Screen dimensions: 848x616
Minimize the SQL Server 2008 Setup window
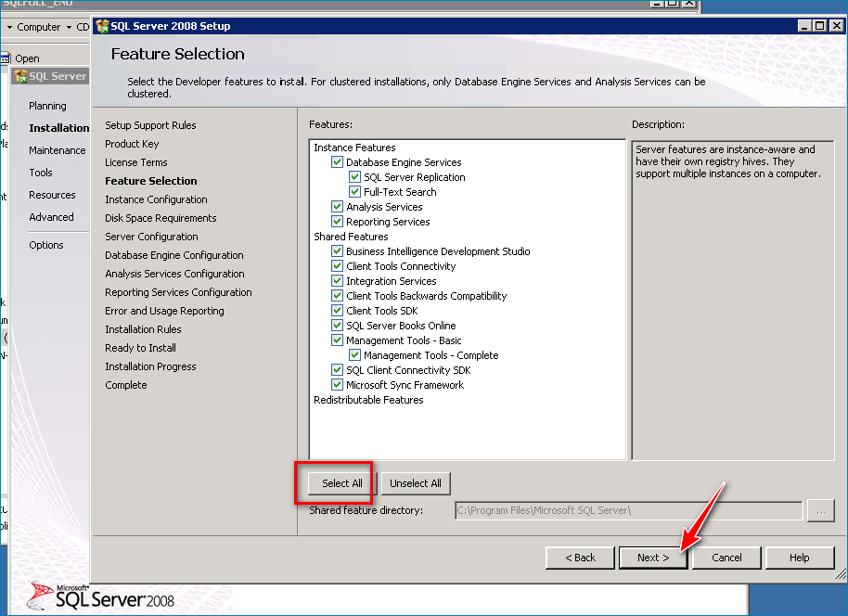coord(804,25)
